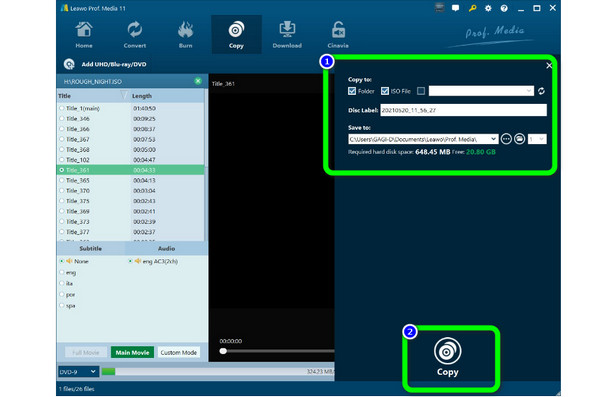Click the open folder icon beside Save to
This screenshot has width=600, height=397.
[x=519, y=139]
